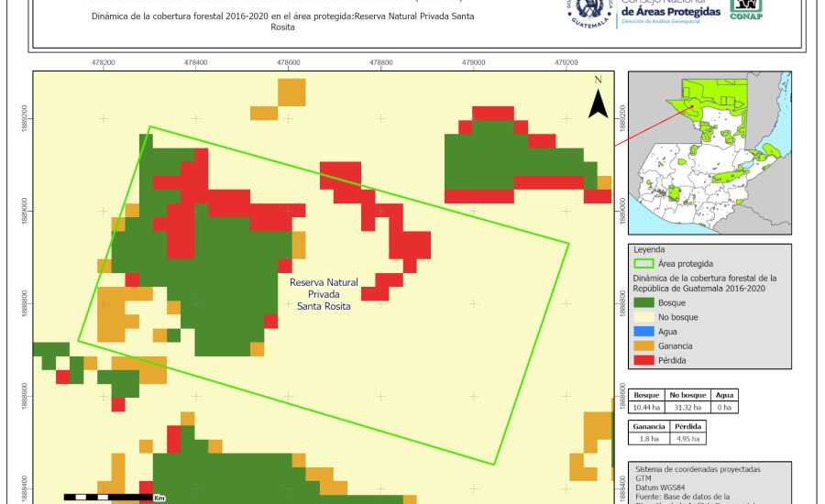The width and height of the screenshot is (825, 504).
Task: Click the Pérdida red legend swatch
Action: click(x=645, y=360)
